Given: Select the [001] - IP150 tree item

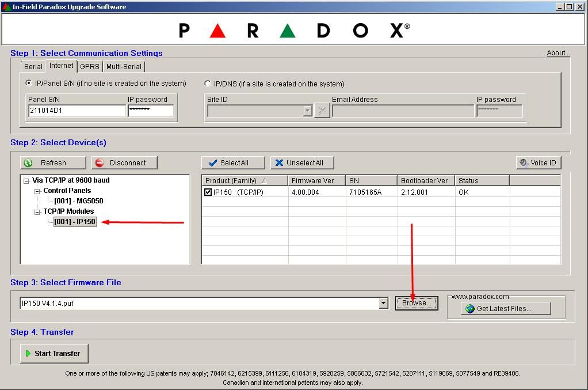Looking at the screenshot, I should (75, 221).
